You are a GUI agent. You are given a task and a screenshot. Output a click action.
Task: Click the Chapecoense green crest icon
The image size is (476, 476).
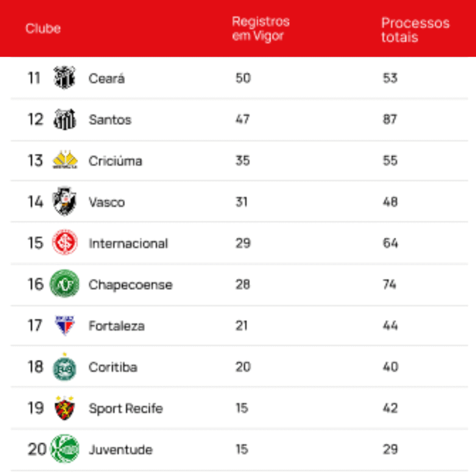point(65,284)
